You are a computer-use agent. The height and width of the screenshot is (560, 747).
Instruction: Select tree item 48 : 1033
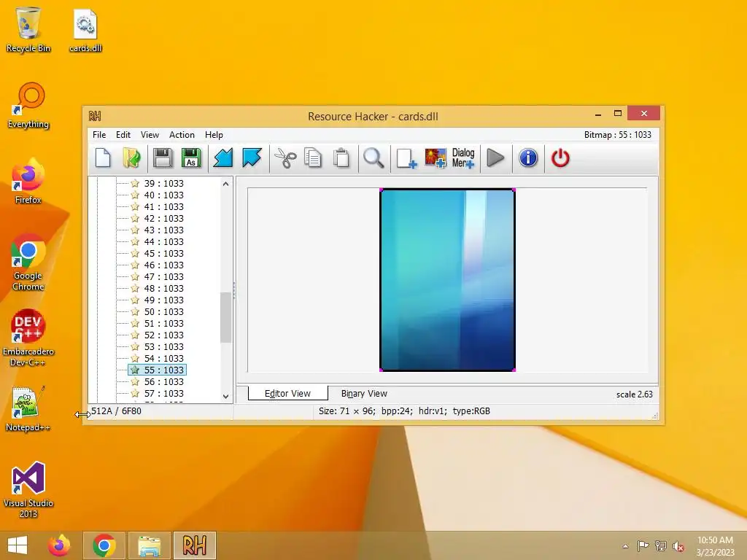pyautogui.click(x=164, y=289)
